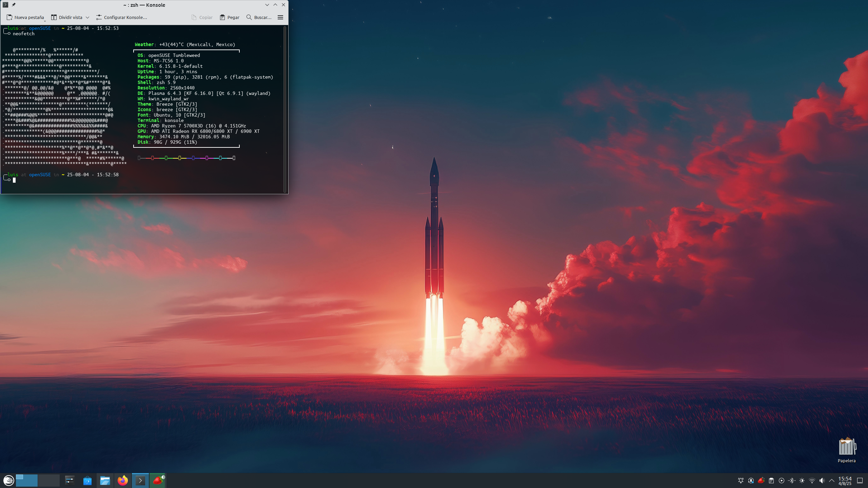Launch Firefox from the taskbar
This screenshot has height=488, width=868.
123,480
